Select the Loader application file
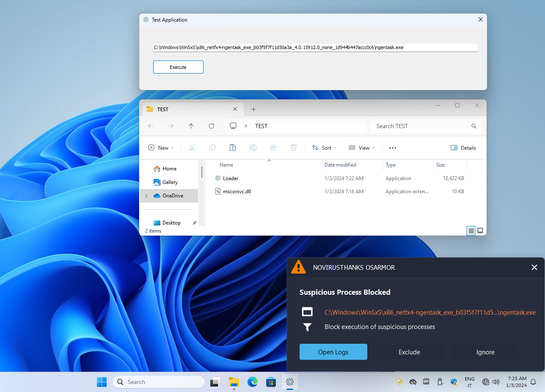This screenshot has width=545, height=392. pyautogui.click(x=231, y=178)
